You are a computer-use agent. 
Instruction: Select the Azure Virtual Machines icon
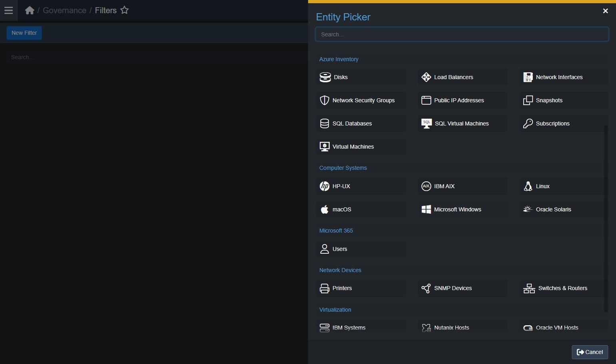coord(325,147)
